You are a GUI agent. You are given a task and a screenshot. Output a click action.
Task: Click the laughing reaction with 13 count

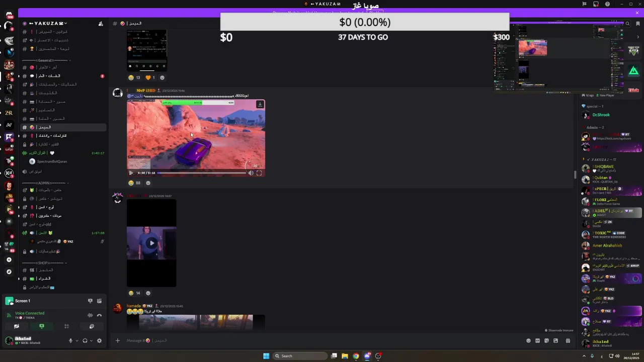click(x=134, y=77)
